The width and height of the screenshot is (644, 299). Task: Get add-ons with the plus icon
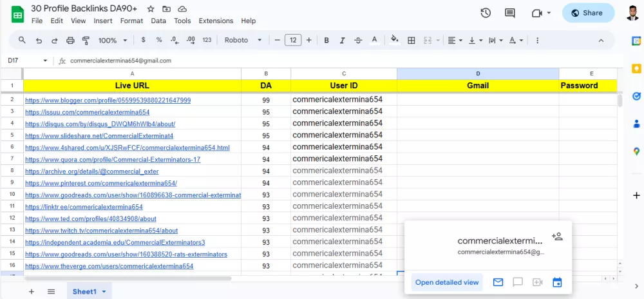pyautogui.click(x=636, y=195)
